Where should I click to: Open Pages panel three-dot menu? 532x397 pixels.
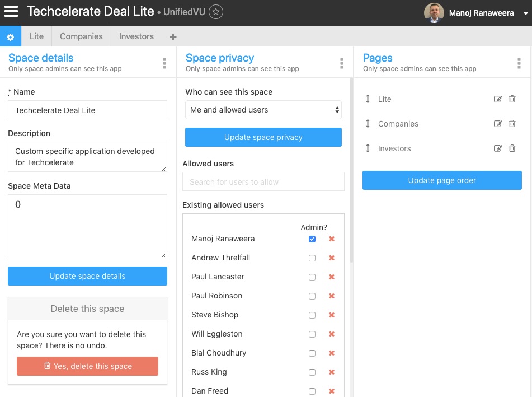(x=519, y=63)
